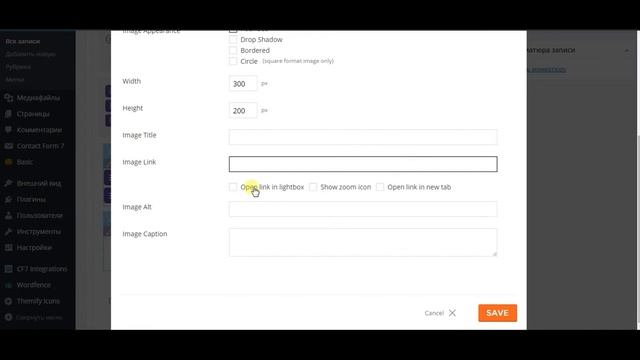
Task: Click the Свернуть меню collapse arrow icon
Action: (x=8, y=317)
